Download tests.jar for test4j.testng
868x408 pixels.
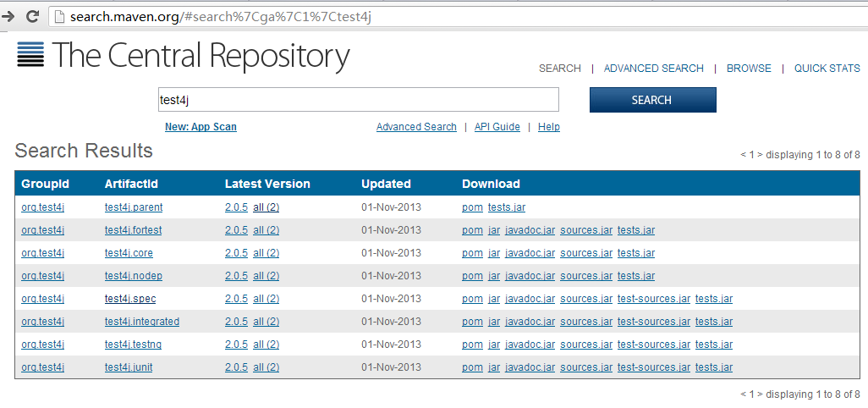tap(714, 345)
